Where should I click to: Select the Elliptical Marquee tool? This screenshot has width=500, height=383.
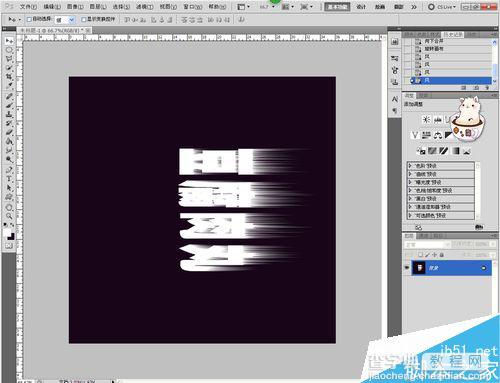(9, 50)
